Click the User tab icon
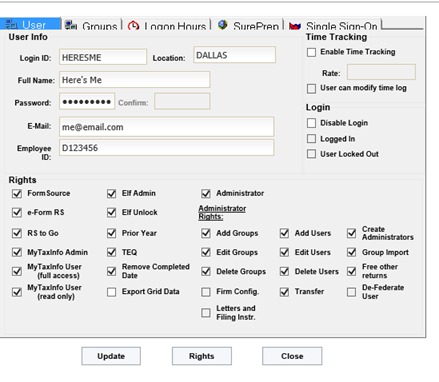439x382 pixels. click(11, 25)
